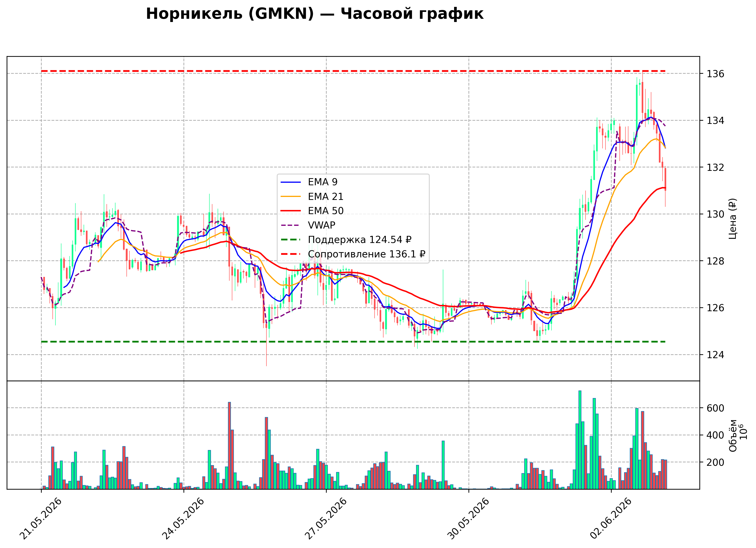Click the 134 price axis label

click(x=716, y=121)
